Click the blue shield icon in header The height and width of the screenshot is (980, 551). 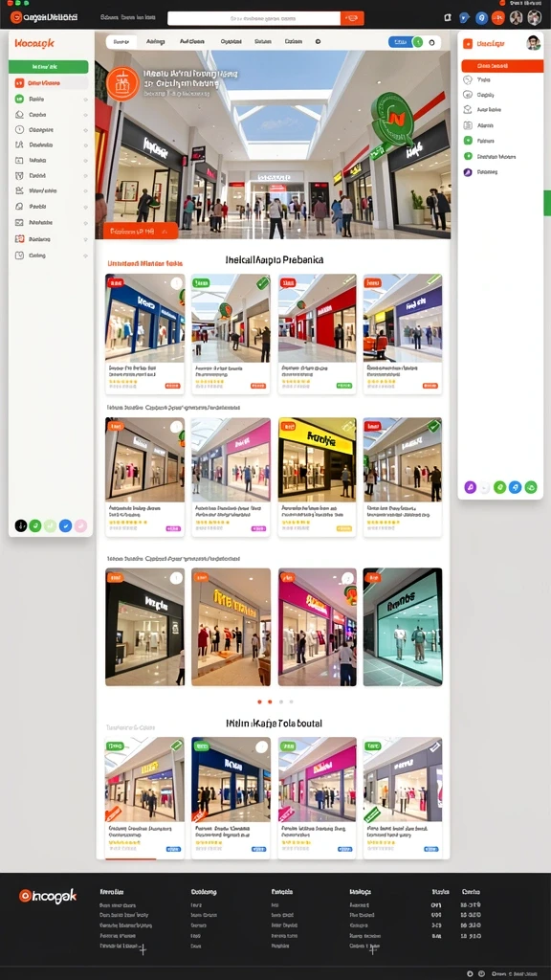(464, 18)
